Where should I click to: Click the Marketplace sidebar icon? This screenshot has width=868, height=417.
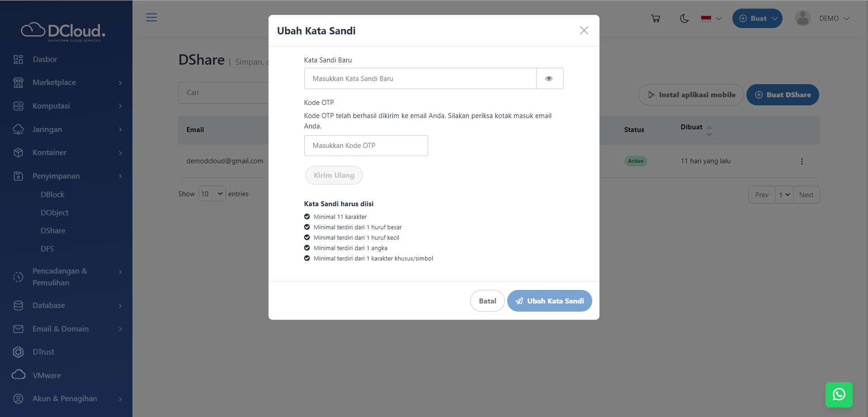pos(18,82)
